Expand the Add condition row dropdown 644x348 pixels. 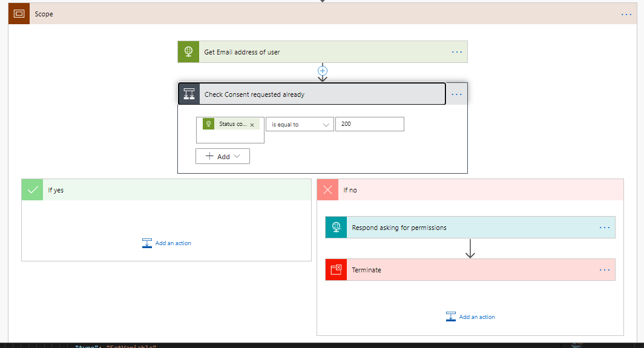tap(223, 156)
